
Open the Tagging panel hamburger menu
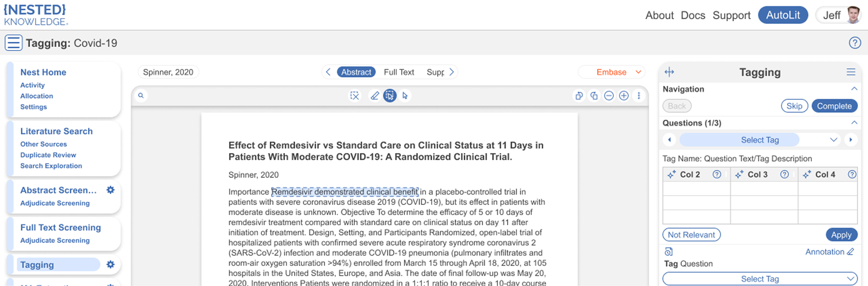click(x=851, y=72)
